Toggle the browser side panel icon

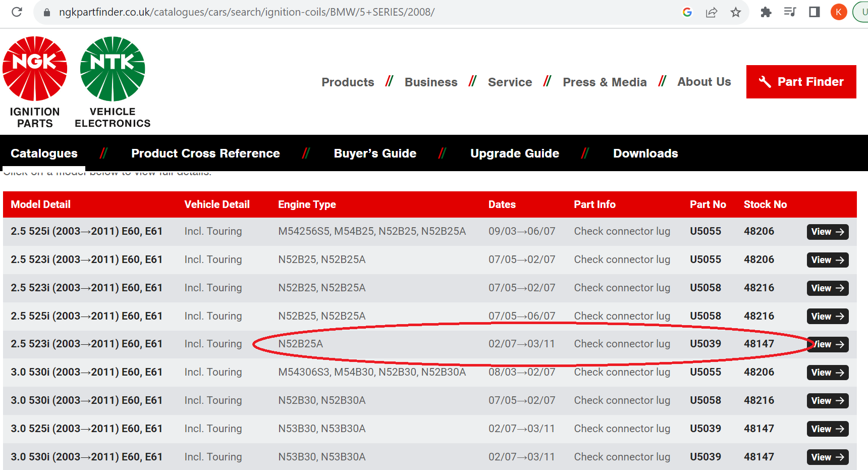814,12
